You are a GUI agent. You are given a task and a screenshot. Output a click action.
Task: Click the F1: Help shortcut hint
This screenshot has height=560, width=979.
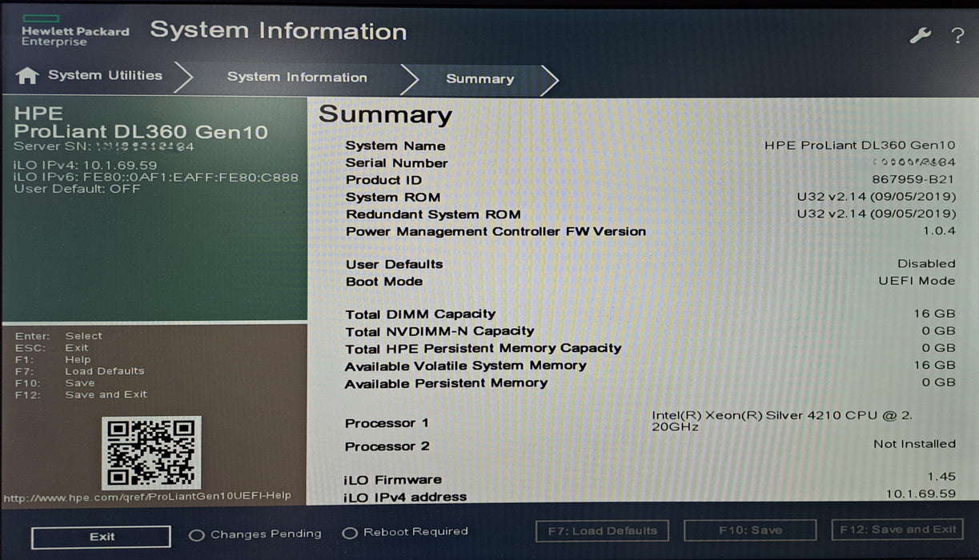tap(53, 360)
